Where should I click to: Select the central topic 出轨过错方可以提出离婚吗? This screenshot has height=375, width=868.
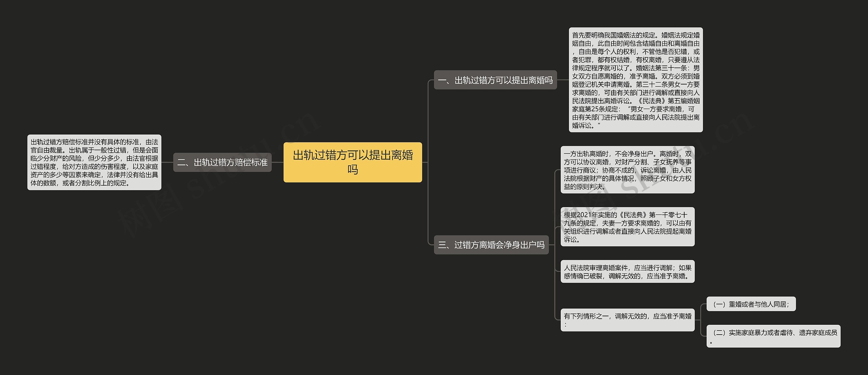tap(353, 162)
